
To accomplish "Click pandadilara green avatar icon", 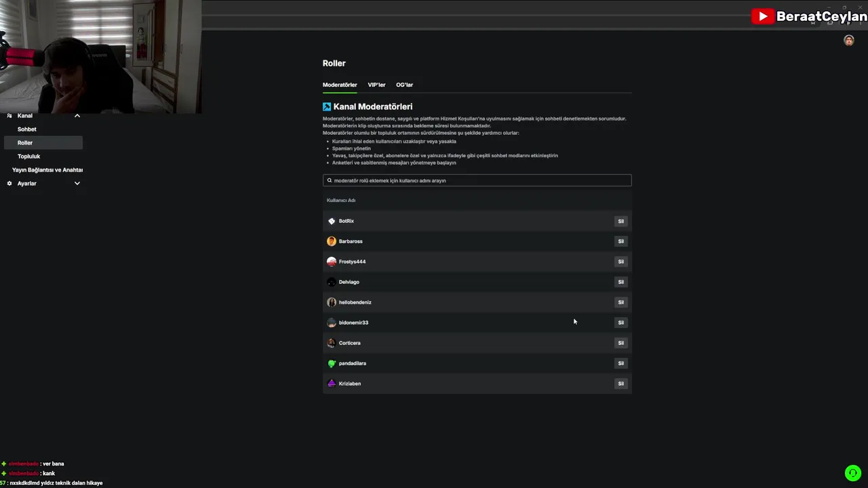I will [x=332, y=363].
